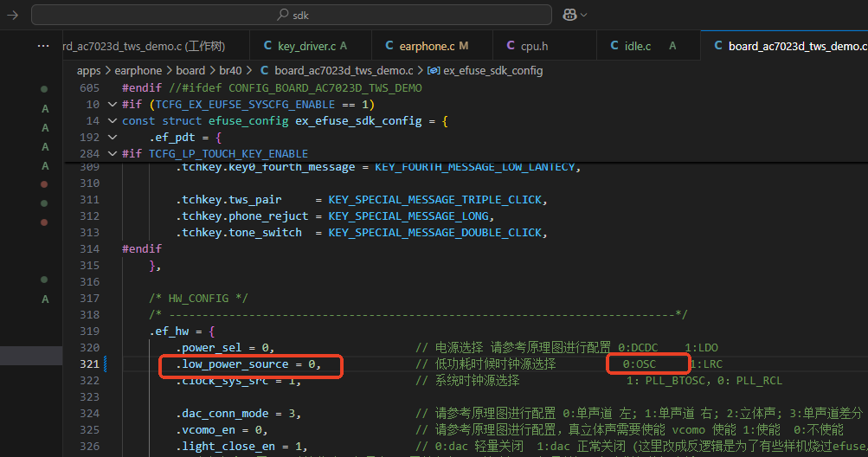Viewport: 868px width, 457px height.
Task: Click the C file icon on idle.c tab
Action: coord(614,46)
